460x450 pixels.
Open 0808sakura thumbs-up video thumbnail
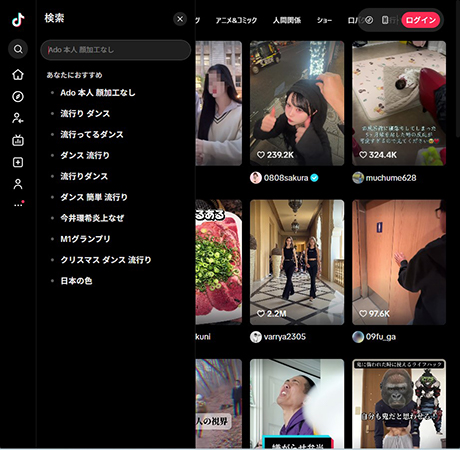[297, 103]
